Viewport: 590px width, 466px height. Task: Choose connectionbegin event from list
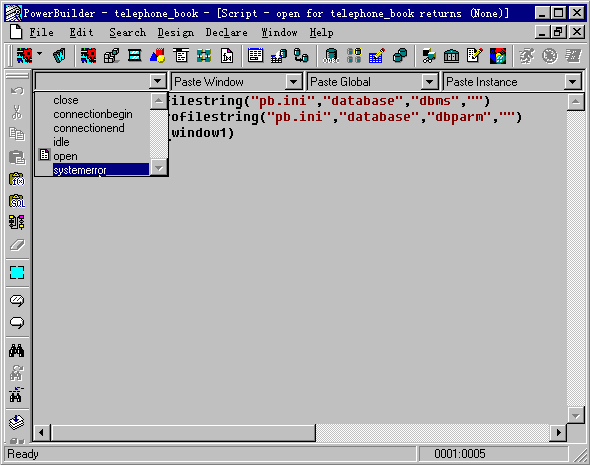click(x=93, y=114)
